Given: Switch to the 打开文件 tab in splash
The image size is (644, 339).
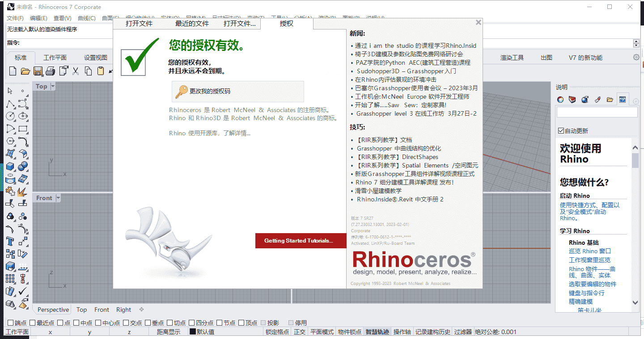Looking at the screenshot, I should [139, 24].
